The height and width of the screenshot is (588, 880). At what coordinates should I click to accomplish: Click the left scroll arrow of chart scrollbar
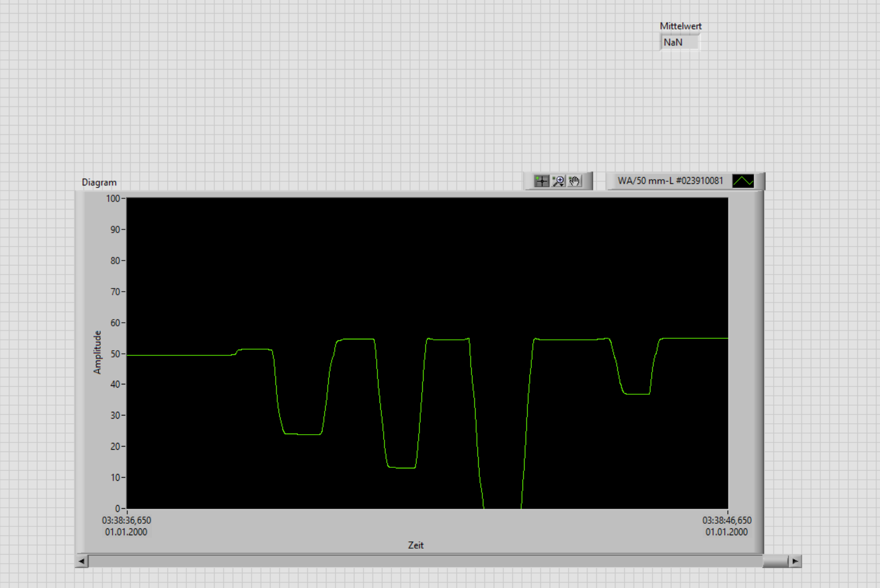[82, 561]
